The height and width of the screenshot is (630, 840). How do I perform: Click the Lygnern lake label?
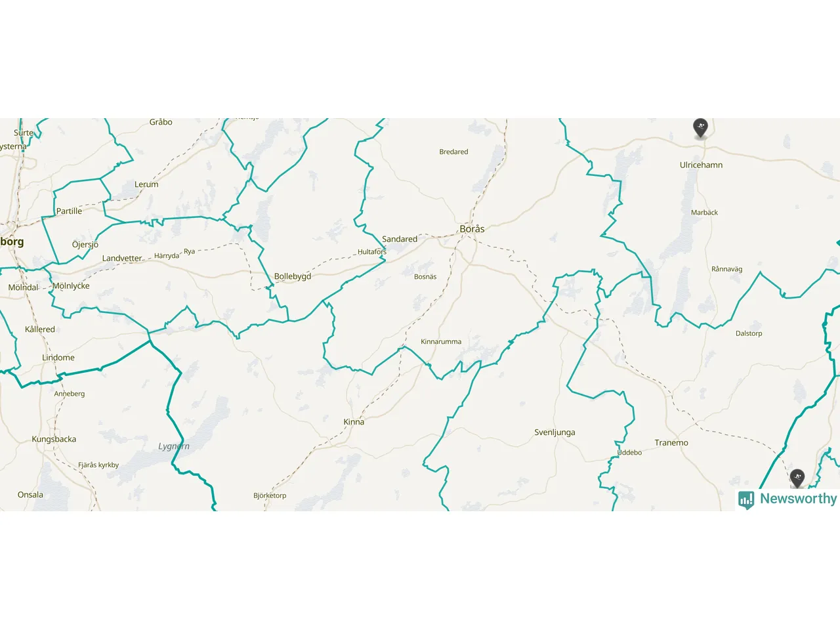coord(174,447)
